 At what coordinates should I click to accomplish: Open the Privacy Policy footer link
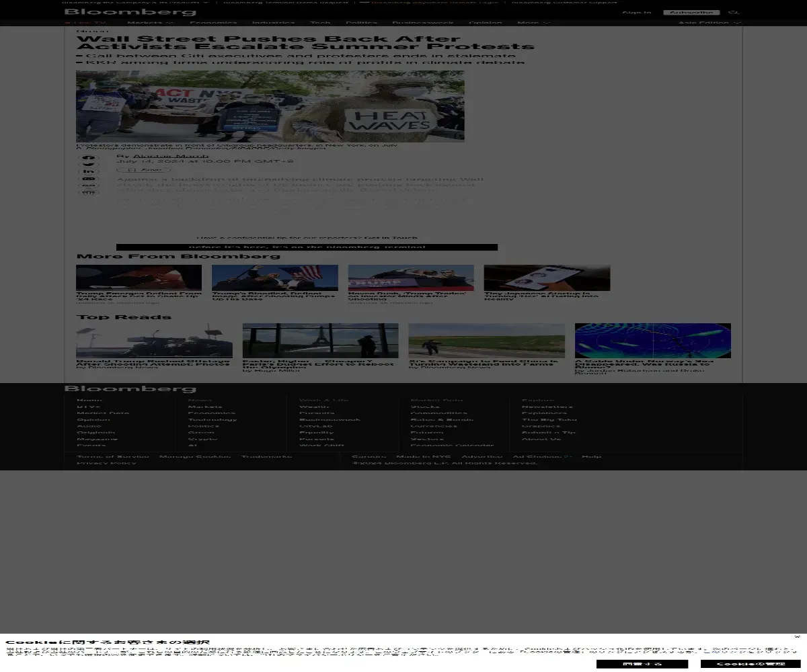click(106, 463)
